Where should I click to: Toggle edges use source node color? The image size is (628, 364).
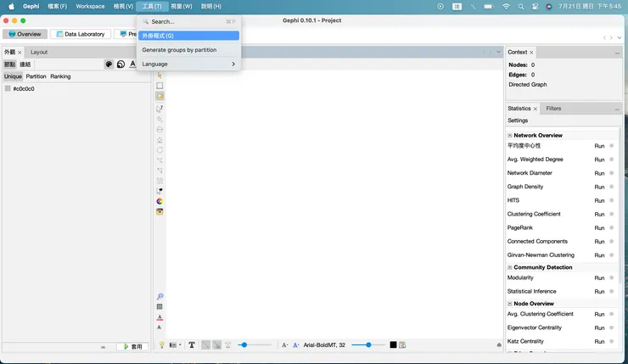[x=216, y=344]
